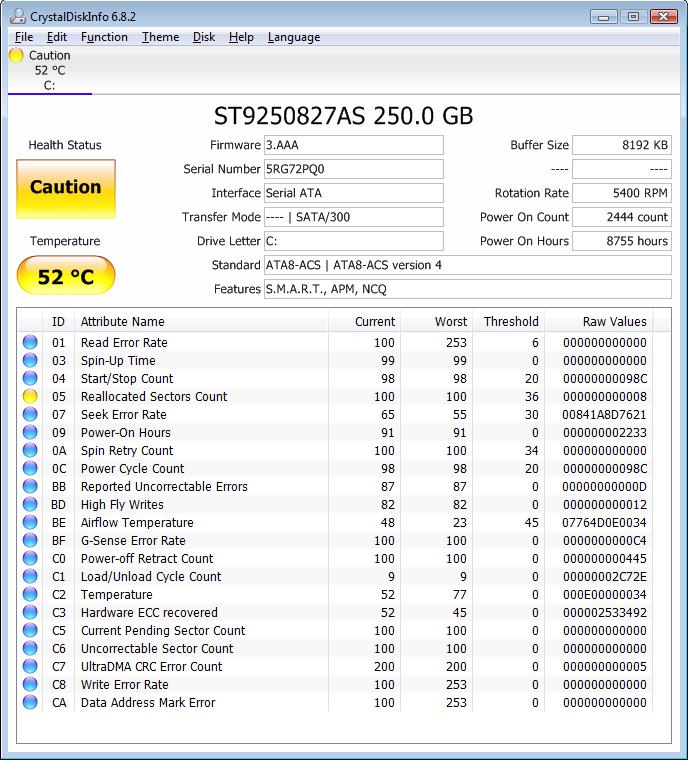The width and height of the screenshot is (688, 760).
Task: Click the blue orb for Data Address Mark Error
Action: 30,702
